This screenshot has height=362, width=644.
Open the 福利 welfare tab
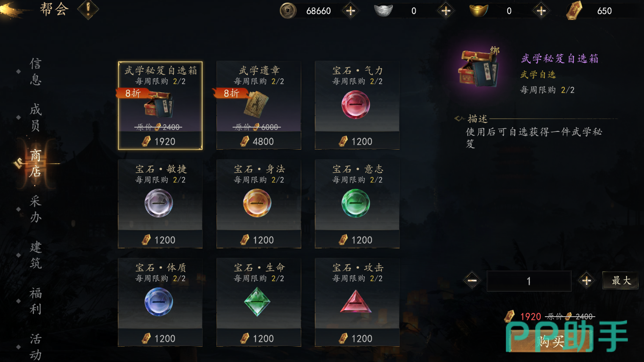(36, 301)
